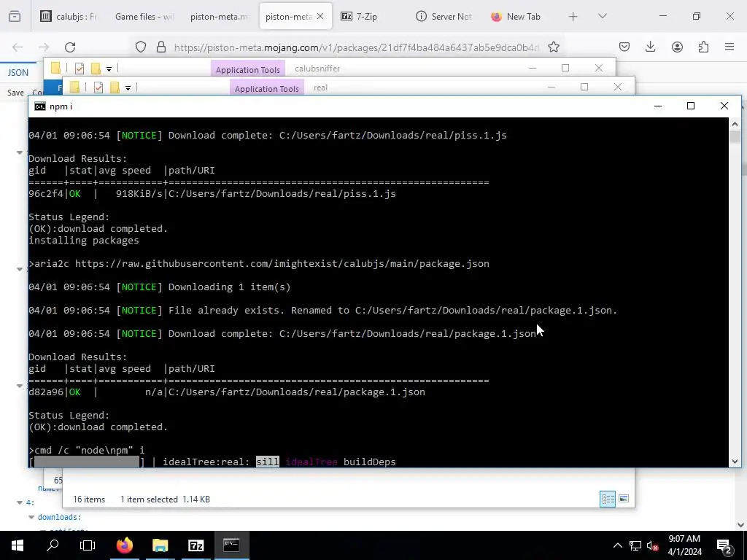This screenshot has width=747, height=560.
Task: View site security padlock info
Action: [x=161, y=47]
